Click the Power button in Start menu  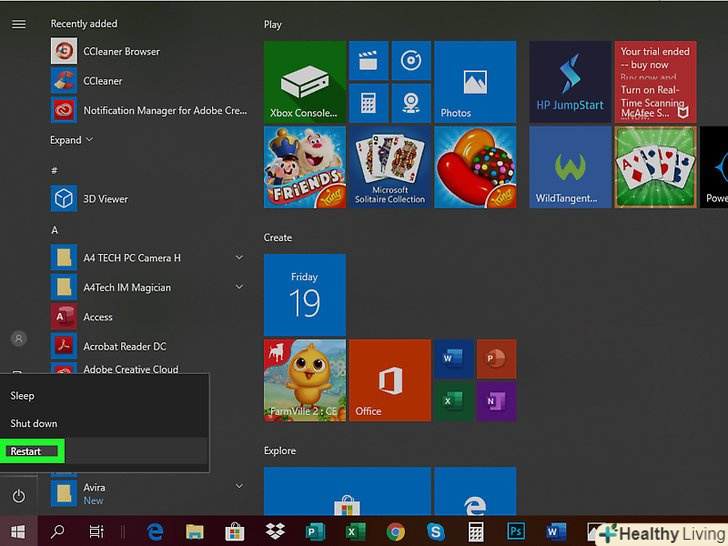point(18,496)
